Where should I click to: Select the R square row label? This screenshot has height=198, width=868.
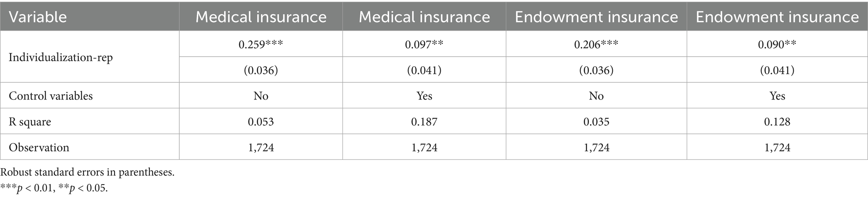point(30,122)
